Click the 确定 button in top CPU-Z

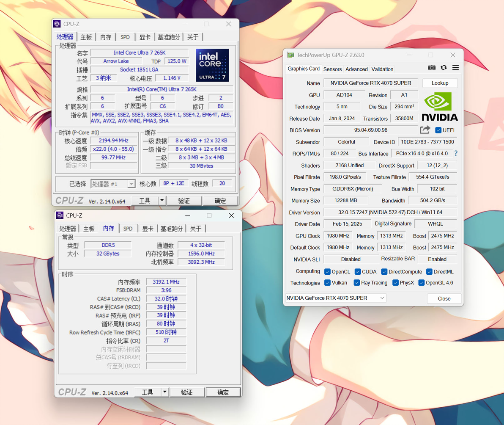click(x=220, y=200)
